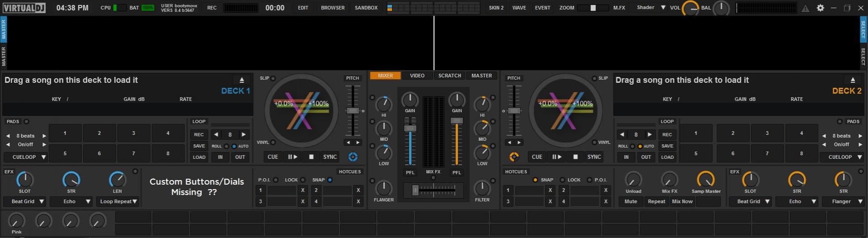868x238 pixels.
Task: Toggle deck 2 hotcue LOCK
Action: click(562, 180)
